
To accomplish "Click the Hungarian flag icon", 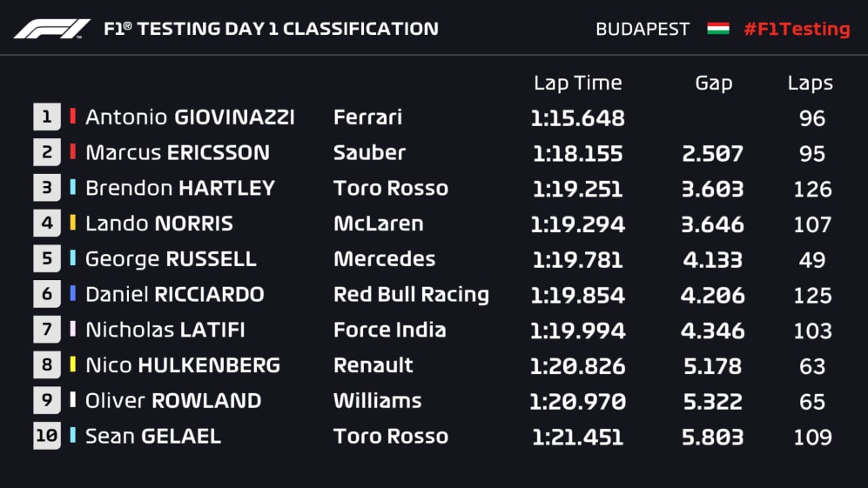I will pyautogui.click(x=717, y=29).
